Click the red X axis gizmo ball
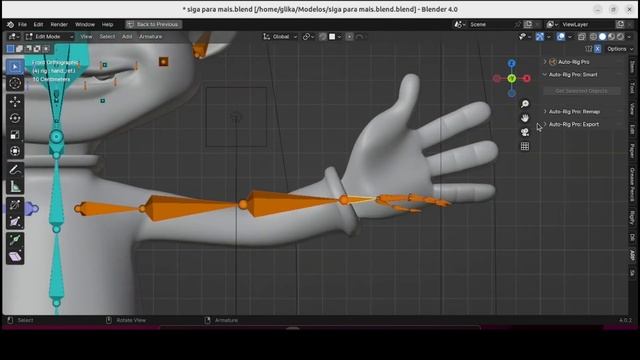 527,78
